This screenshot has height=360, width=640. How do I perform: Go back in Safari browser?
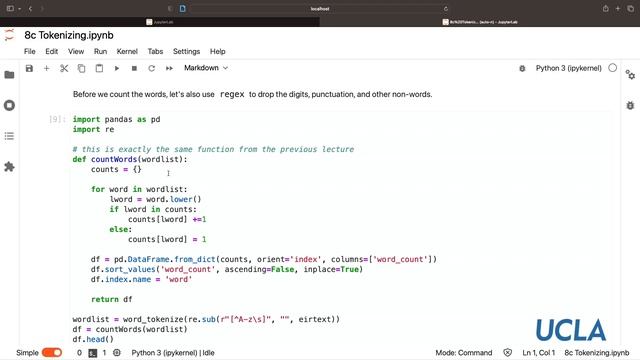tap(30, 8)
